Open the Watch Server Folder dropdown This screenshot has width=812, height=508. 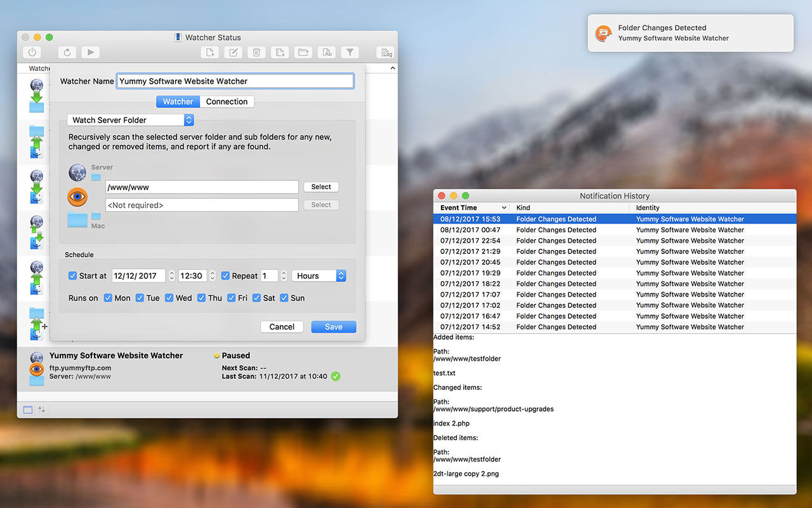point(130,120)
